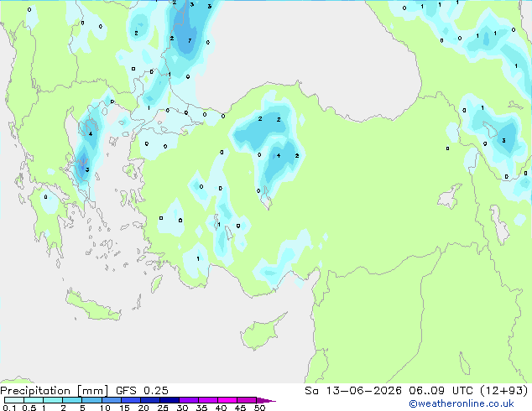Click the 0.1–0.5 mm palest cyan legend swatch
This screenshot has width=532, height=411.
14,400
